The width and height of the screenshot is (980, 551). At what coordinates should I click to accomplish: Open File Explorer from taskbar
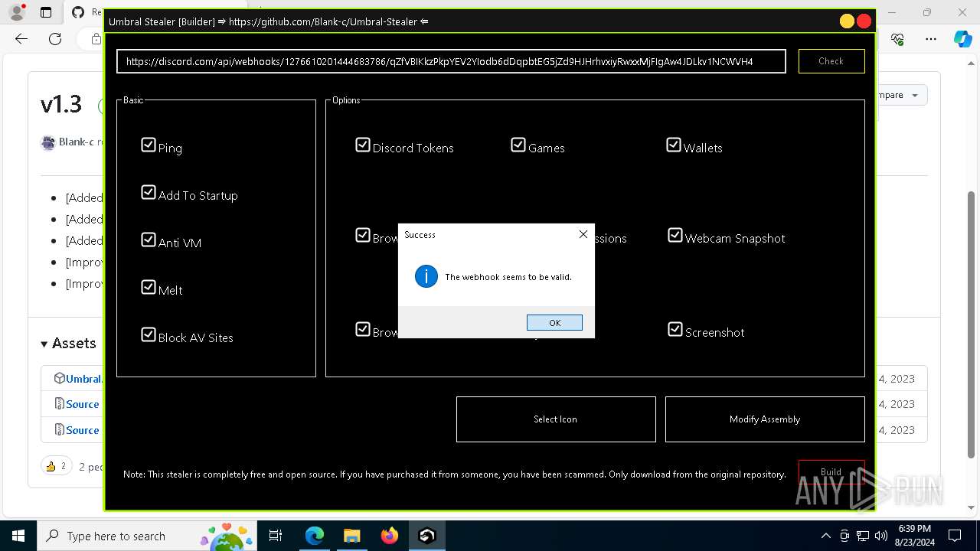351,536
